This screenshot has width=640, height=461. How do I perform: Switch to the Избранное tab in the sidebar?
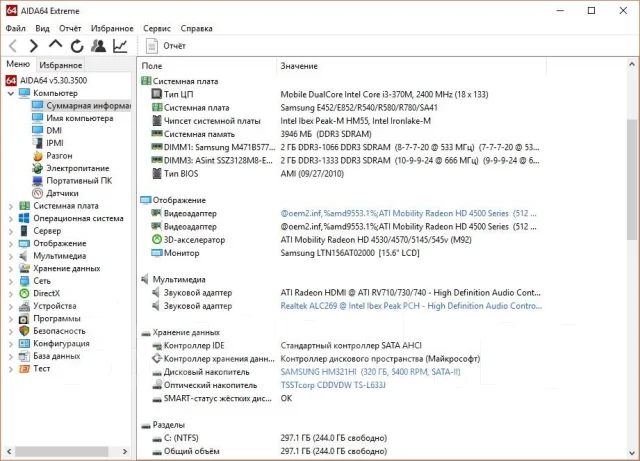(x=60, y=65)
